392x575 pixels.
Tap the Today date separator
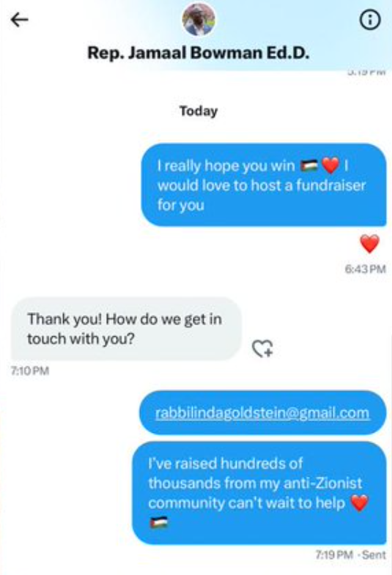click(x=199, y=111)
